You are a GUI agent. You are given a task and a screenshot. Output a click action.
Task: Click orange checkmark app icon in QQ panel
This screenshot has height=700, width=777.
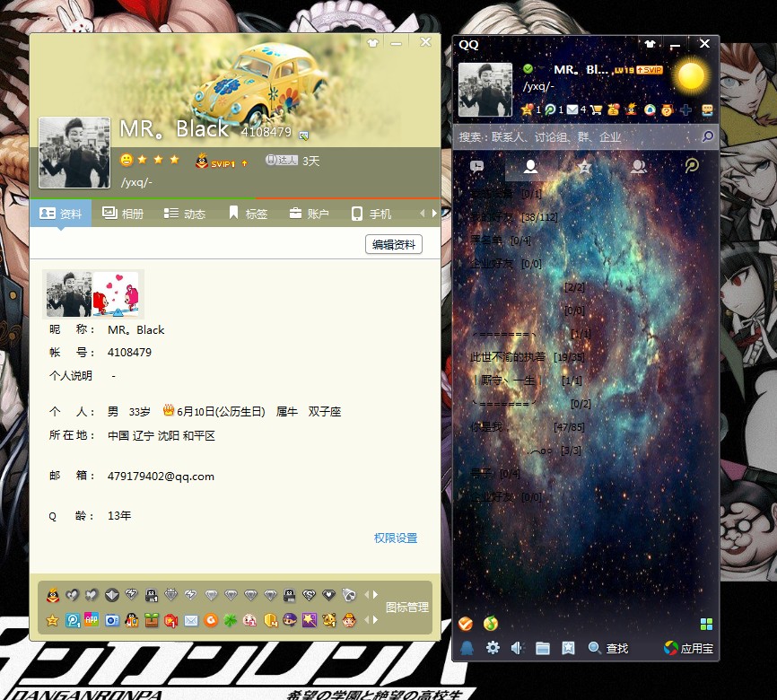coord(466,623)
